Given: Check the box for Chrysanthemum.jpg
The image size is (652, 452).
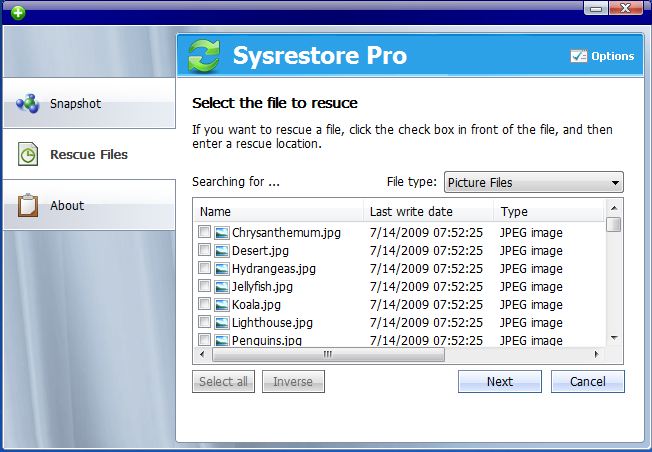Looking at the screenshot, I should pyautogui.click(x=204, y=232).
